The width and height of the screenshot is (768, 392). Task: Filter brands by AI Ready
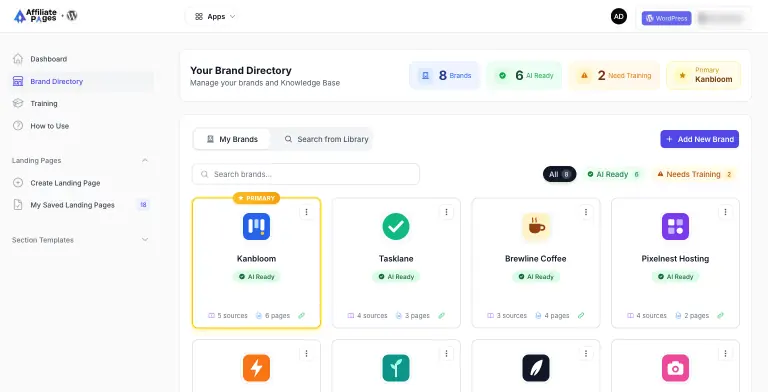click(613, 174)
